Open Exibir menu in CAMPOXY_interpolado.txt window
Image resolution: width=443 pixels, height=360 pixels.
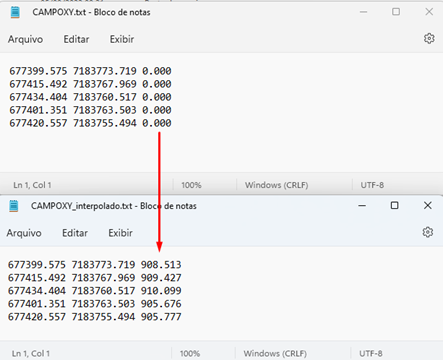coord(120,233)
